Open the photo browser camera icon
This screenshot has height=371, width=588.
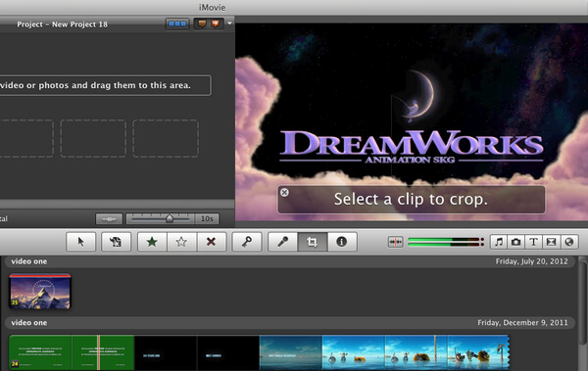516,242
